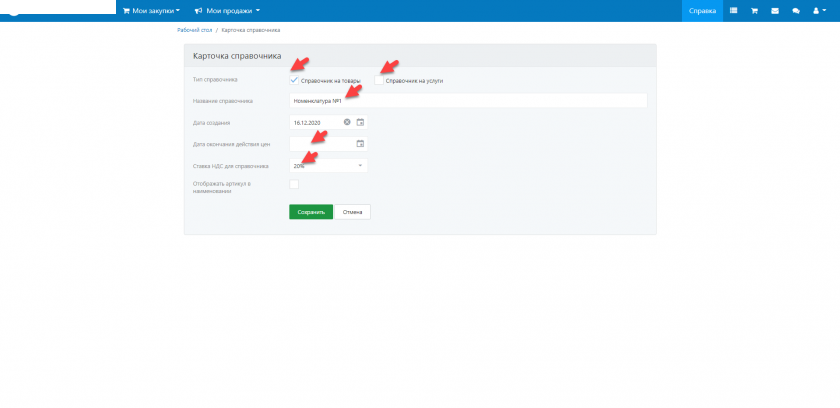Open the list icon in top bar

pos(733,10)
